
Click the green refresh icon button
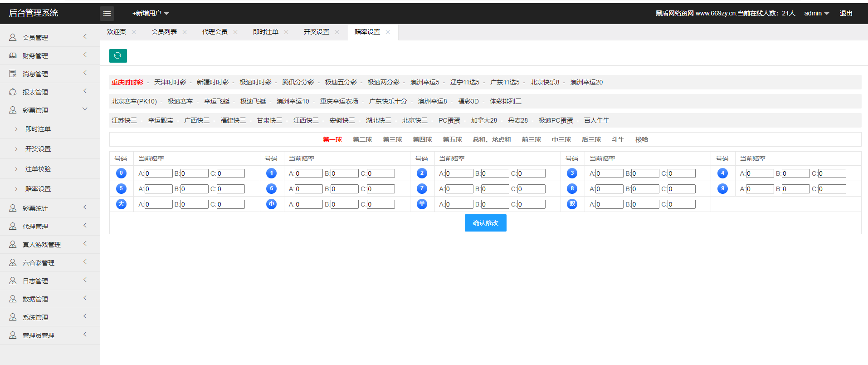pos(118,55)
